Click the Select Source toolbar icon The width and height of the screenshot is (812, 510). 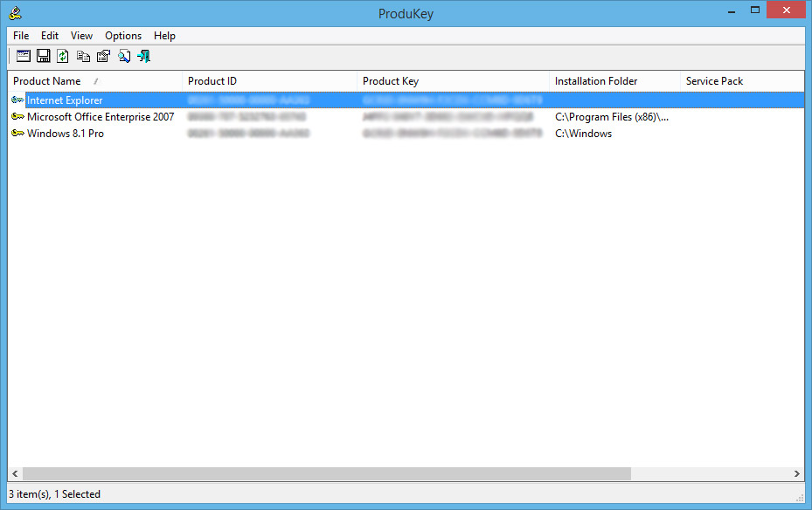[x=23, y=55]
